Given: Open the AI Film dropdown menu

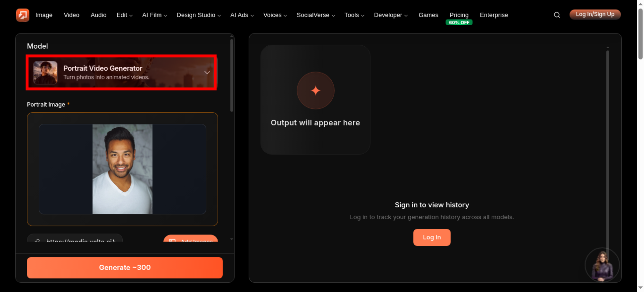Looking at the screenshot, I should pyautogui.click(x=155, y=15).
